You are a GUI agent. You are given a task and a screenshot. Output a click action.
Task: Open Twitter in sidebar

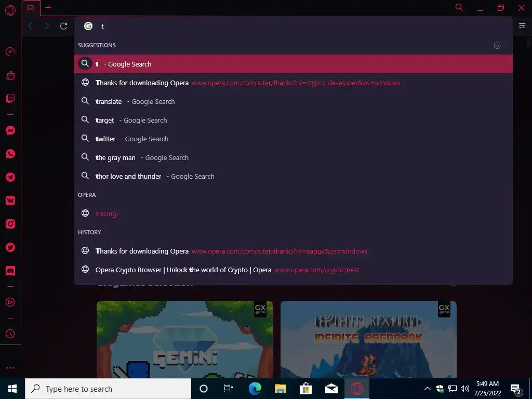tap(10, 247)
